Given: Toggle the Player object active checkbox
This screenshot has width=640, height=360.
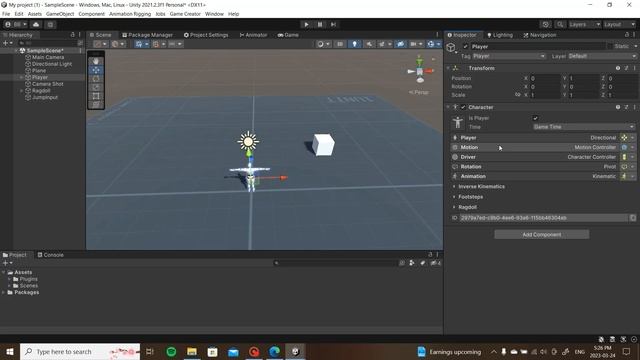Looking at the screenshot, I should [x=465, y=47].
